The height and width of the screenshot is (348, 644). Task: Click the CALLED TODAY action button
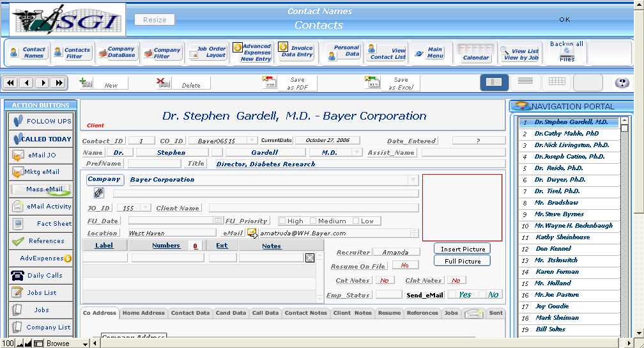(41, 139)
